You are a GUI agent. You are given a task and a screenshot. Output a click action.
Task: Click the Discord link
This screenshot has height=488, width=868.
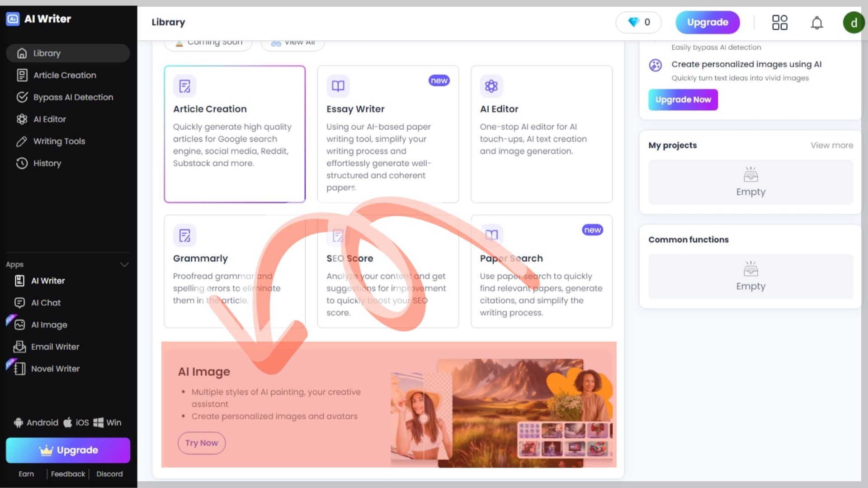click(109, 474)
